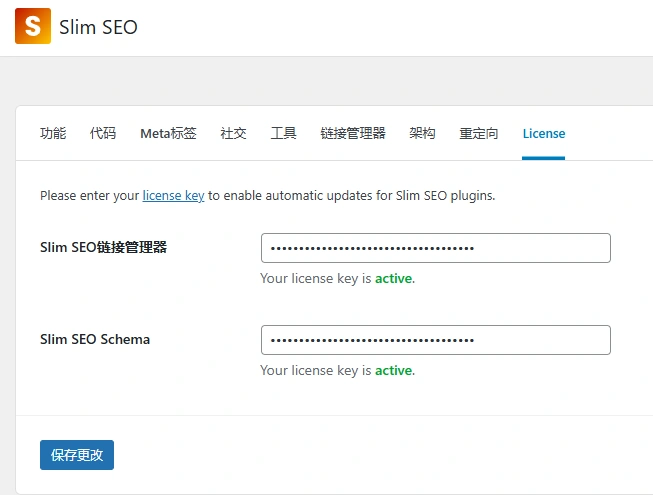
Task: Click the Slim SEO logo icon
Action: coord(33,26)
